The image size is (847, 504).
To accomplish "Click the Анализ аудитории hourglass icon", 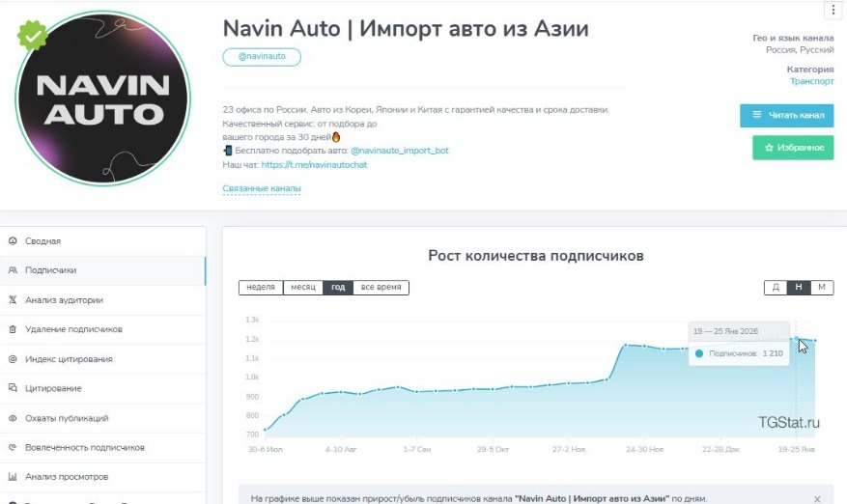I will pyautogui.click(x=13, y=300).
